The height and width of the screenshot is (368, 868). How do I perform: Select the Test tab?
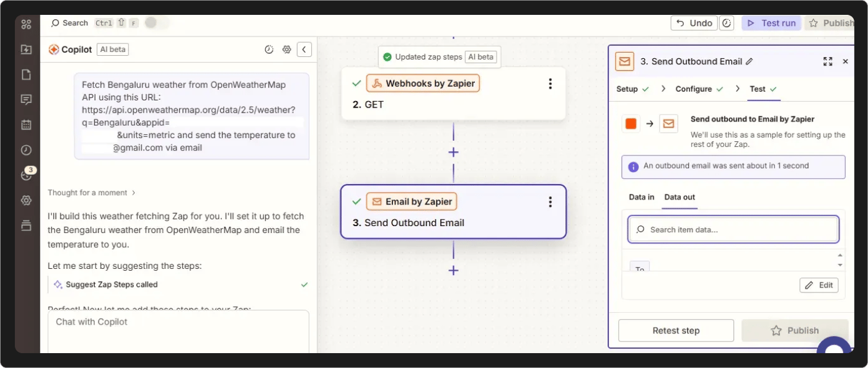763,89
